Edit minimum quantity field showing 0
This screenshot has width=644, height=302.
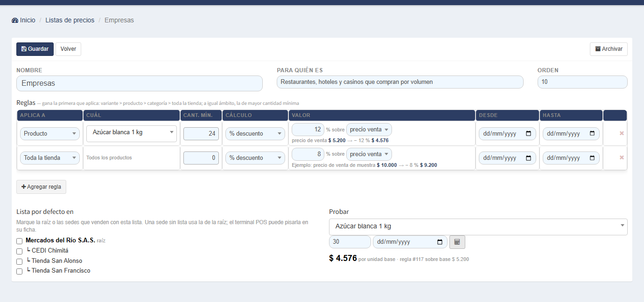(201, 158)
